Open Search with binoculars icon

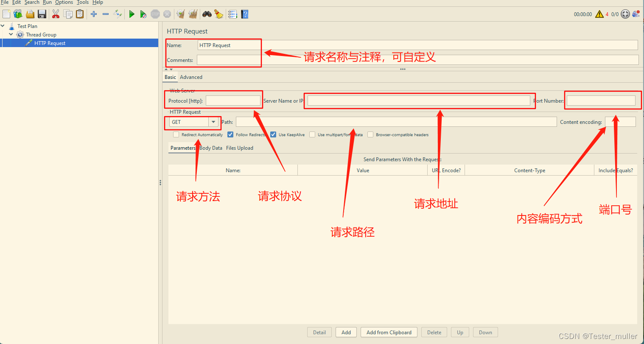point(207,14)
